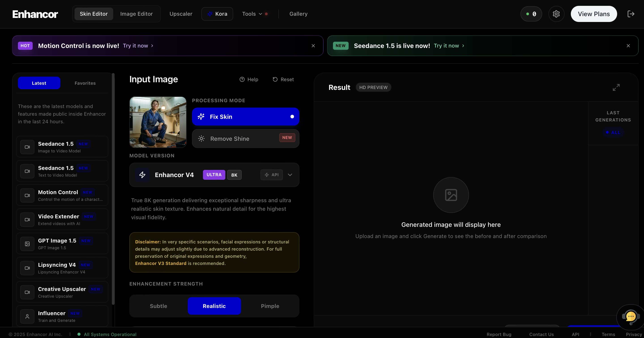This screenshot has width=644, height=338.
Task: Switch to the Favorites tab
Action: click(x=85, y=83)
